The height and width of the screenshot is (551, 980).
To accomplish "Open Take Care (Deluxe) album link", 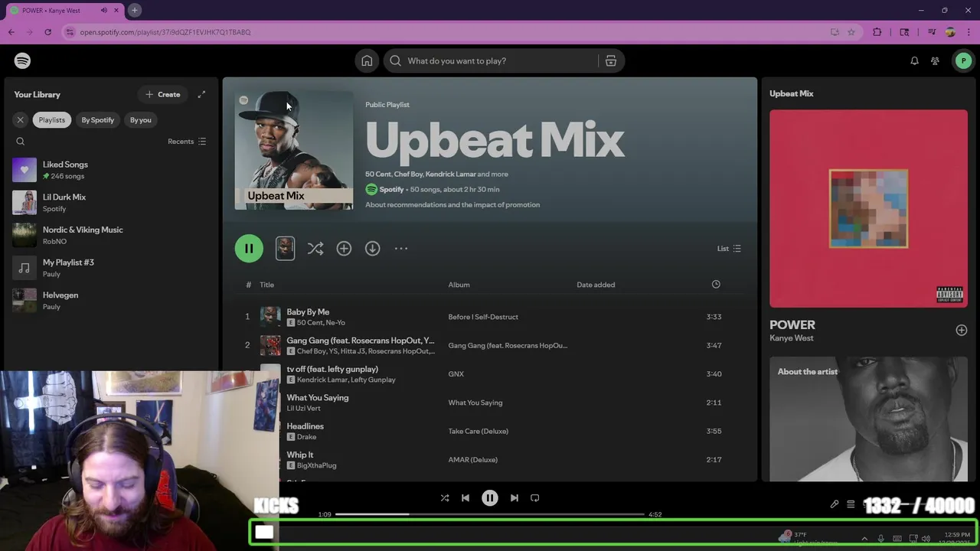I will (x=478, y=431).
